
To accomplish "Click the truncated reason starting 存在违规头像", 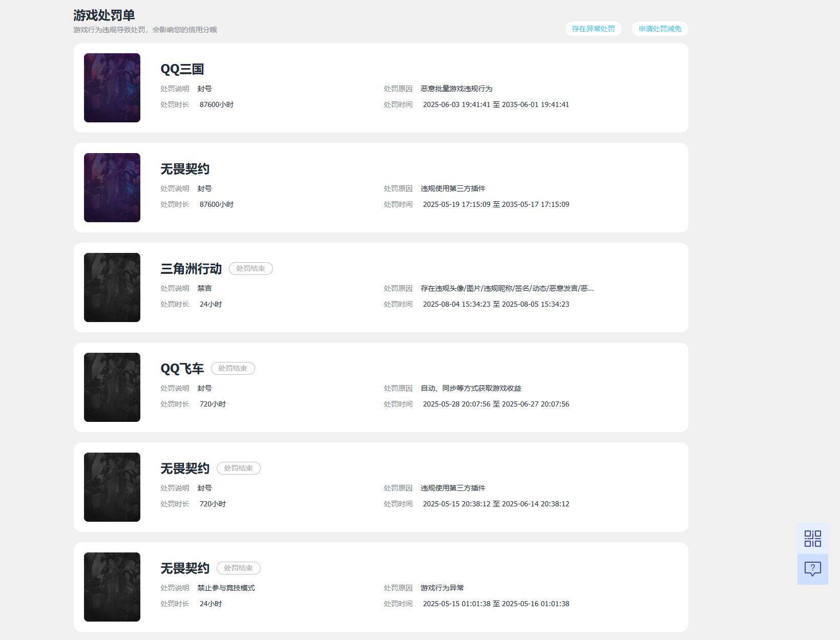I will [507, 288].
